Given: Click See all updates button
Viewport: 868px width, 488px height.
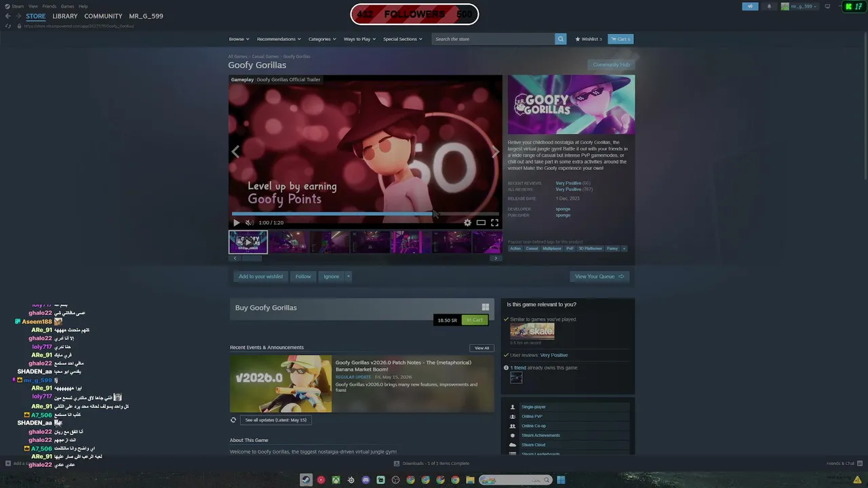Looking at the screenshot, I should click(276, 420).
